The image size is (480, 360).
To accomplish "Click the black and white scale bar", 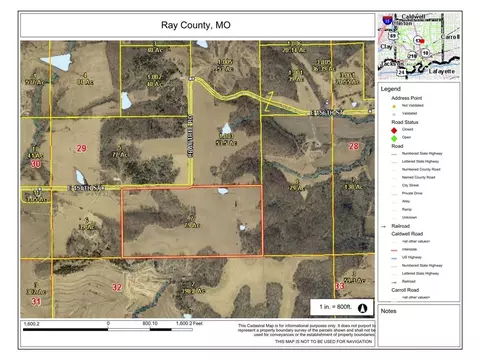I will 108,330.
